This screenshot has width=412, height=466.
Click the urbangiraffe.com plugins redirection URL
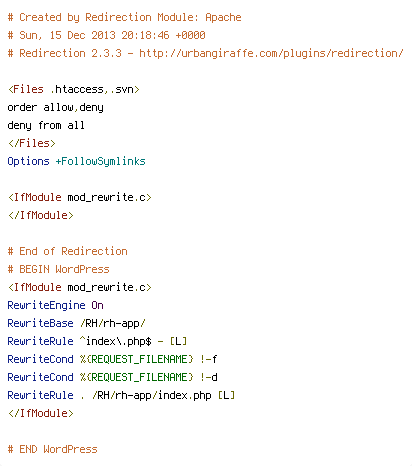pos(271,53)
